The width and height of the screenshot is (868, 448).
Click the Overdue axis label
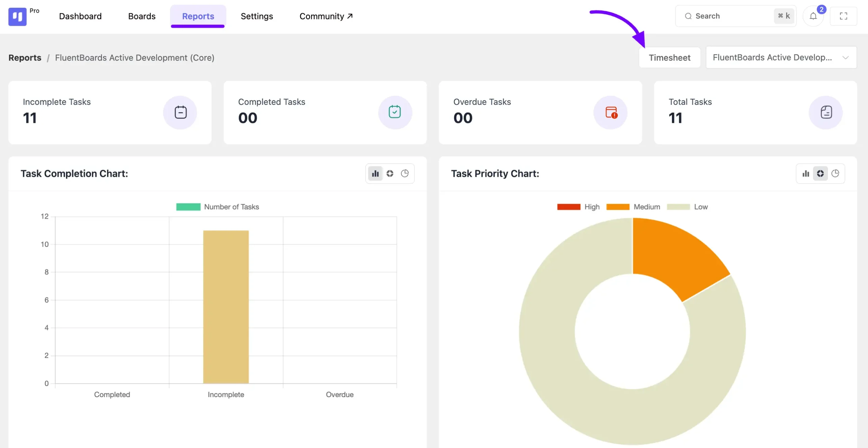pos(339,394)
